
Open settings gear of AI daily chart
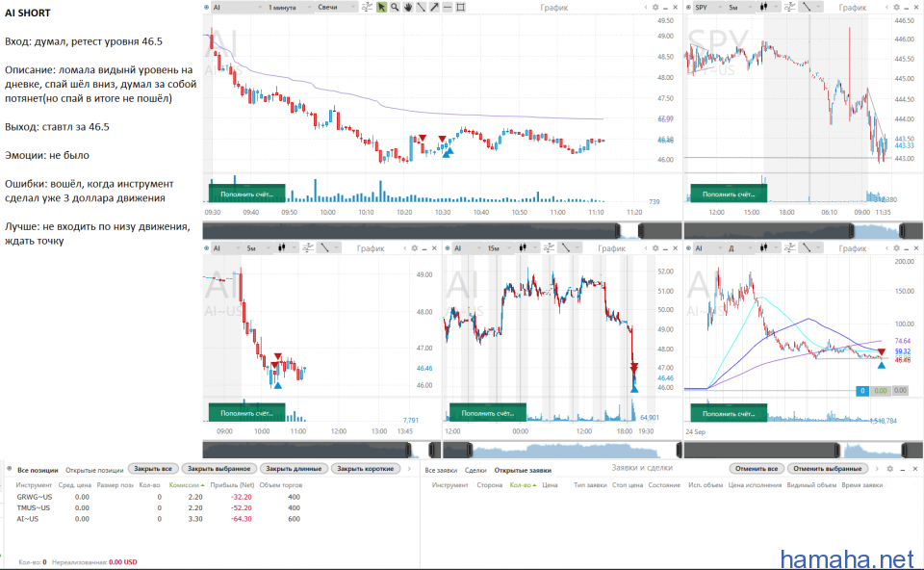896,248
